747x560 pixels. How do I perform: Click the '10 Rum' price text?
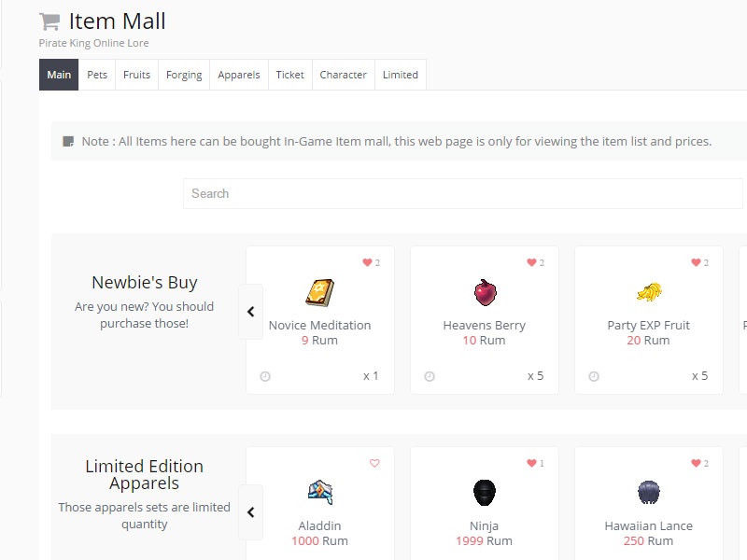pyautogui.click(x=484, y=341)
